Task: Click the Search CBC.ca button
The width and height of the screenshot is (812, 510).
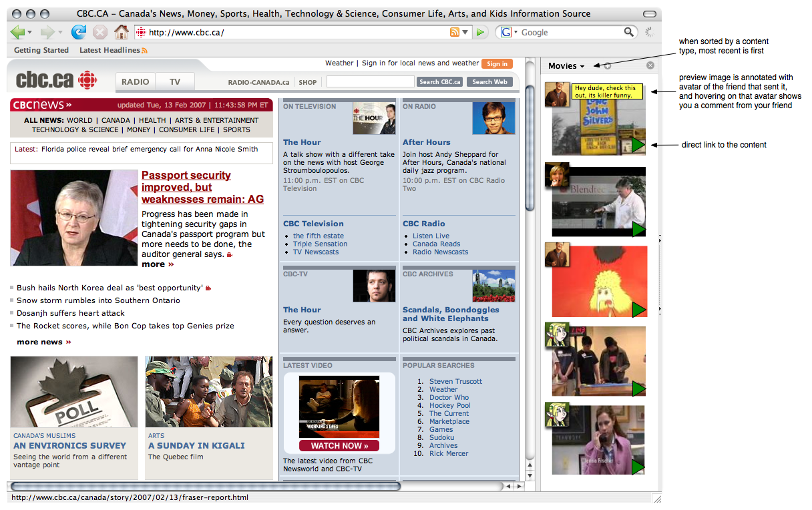Action: pyautogui.click(x=439, y=81)
